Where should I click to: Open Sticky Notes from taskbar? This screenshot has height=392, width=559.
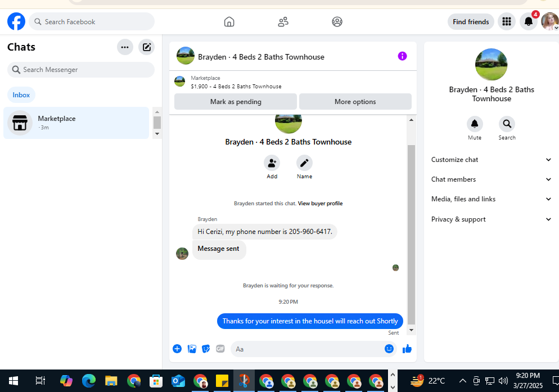tap(222, 381)
